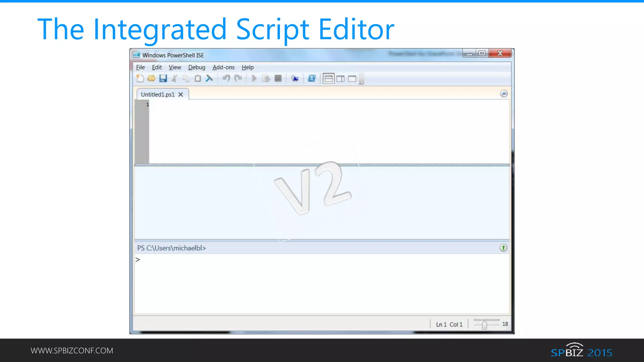This screenshot has height=362, width=644.
Task: Close the Untitled1.ps1 tab
Action: tap(180, 95)
